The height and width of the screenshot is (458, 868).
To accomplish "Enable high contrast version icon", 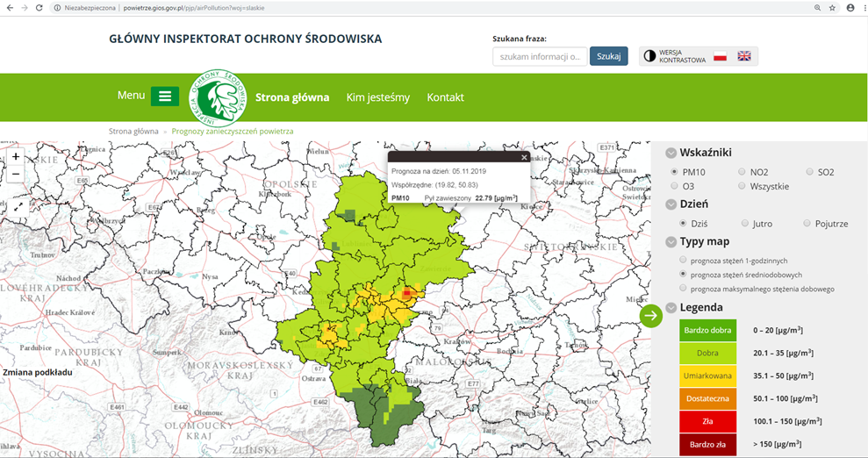I will pyautogui.click(x=650, y=56).
